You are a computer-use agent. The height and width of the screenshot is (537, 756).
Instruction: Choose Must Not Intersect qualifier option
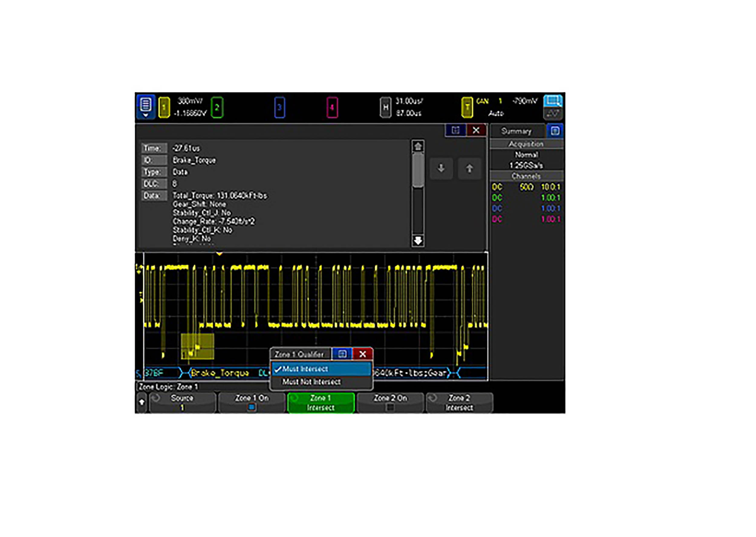click(x=311, y=382)
